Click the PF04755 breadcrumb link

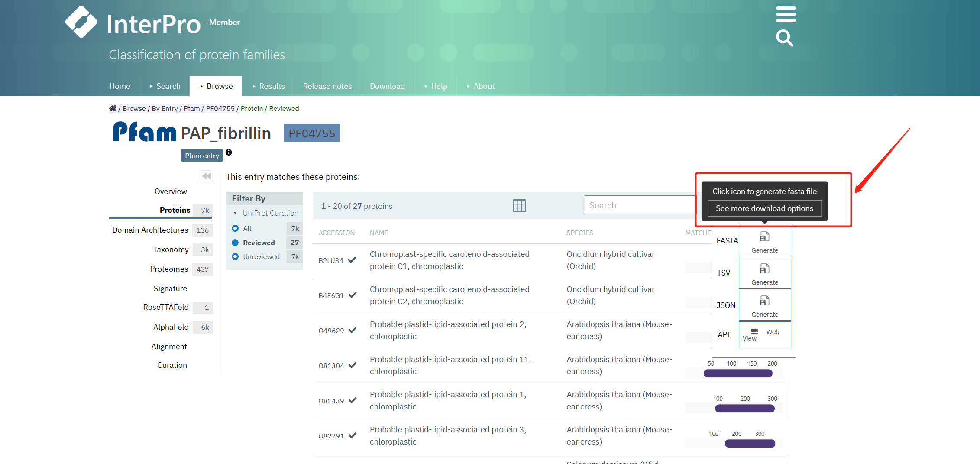tap(220, 108)
